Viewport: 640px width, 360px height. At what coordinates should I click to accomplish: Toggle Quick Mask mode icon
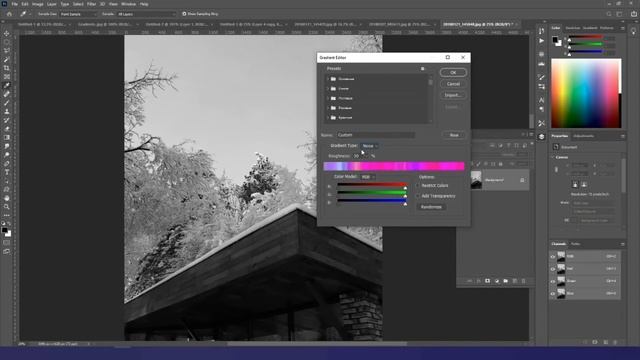[x=7, y=242]
